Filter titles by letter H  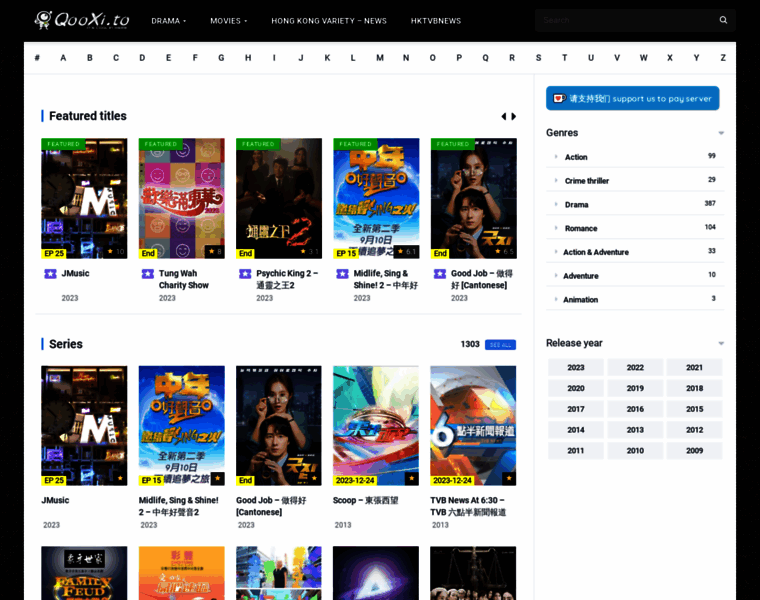click(x=248, y=58)
